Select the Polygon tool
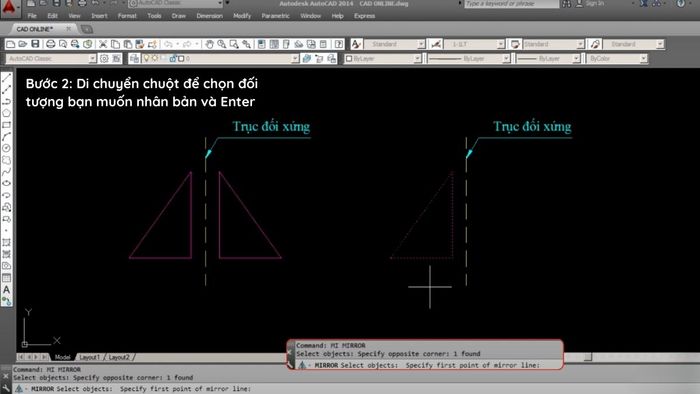Viewport: 700px width, 394px height. [x=6, y=113]
